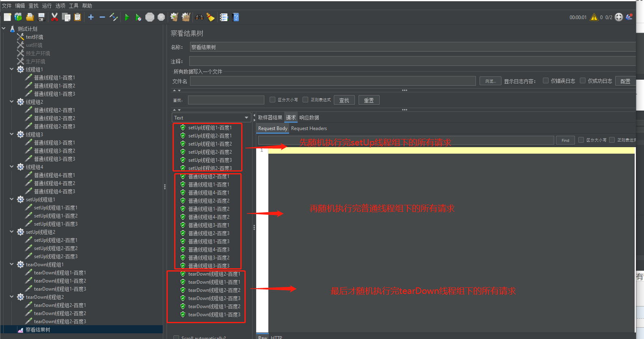Collapse the setUp线程组1 tree node
This screenshot has width=644, height=339.
(12, 199)
